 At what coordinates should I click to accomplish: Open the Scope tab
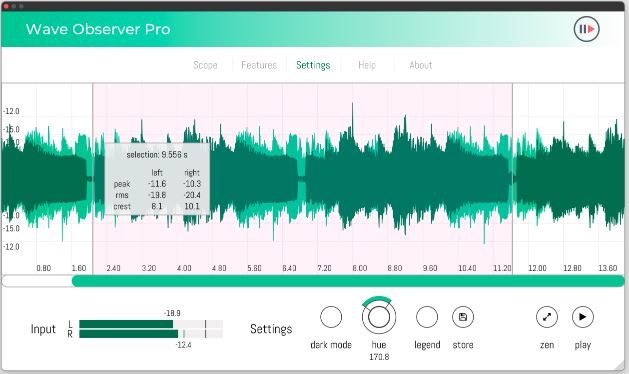tap(205, 65)
